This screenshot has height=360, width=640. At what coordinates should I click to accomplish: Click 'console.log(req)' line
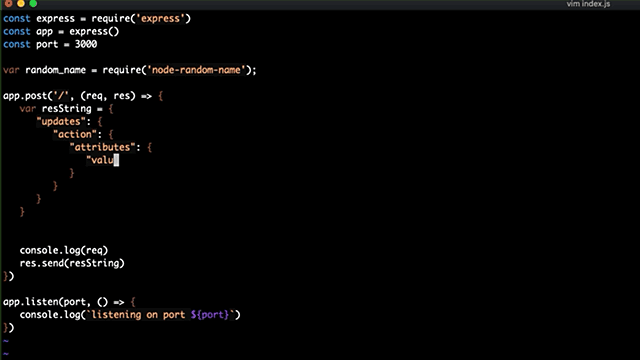(x=64, y=250)
